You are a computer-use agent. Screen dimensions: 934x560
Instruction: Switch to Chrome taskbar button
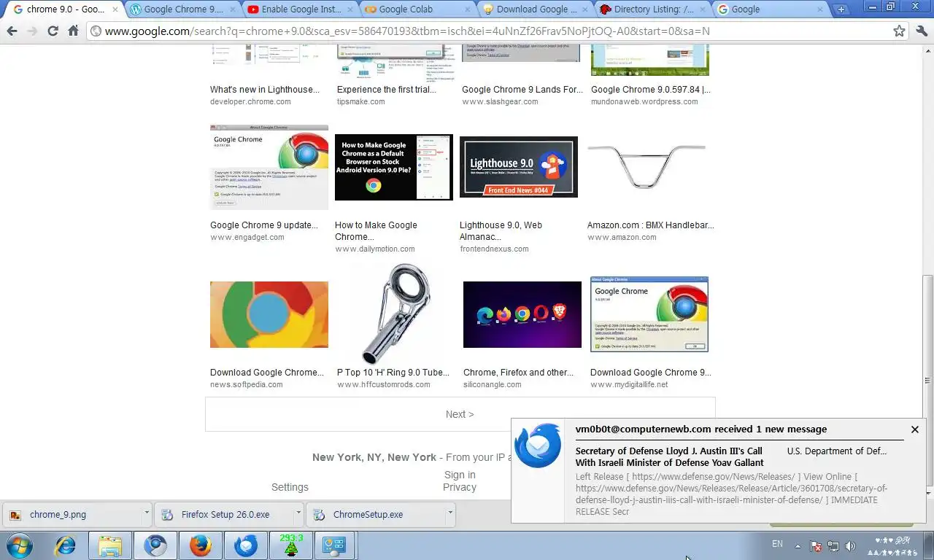point(155,545)
